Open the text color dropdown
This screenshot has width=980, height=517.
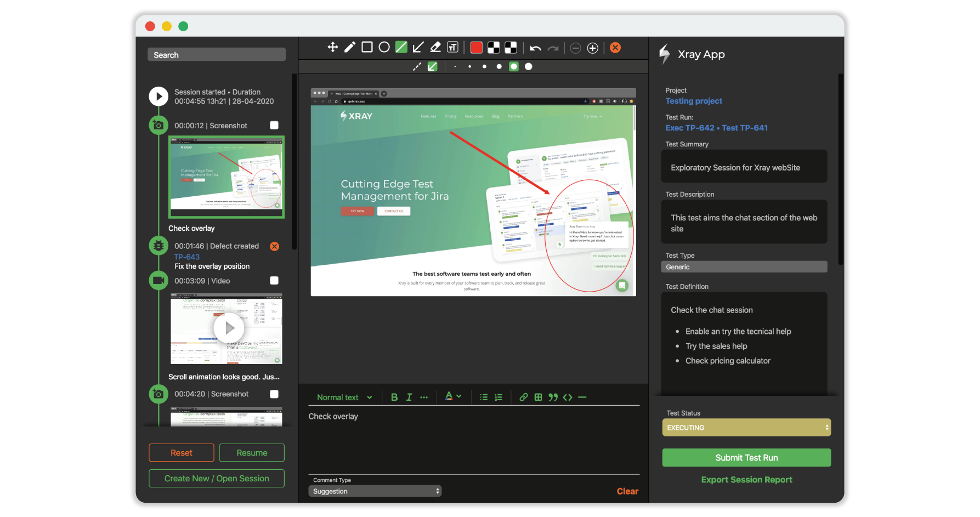(x=453, y=396)
